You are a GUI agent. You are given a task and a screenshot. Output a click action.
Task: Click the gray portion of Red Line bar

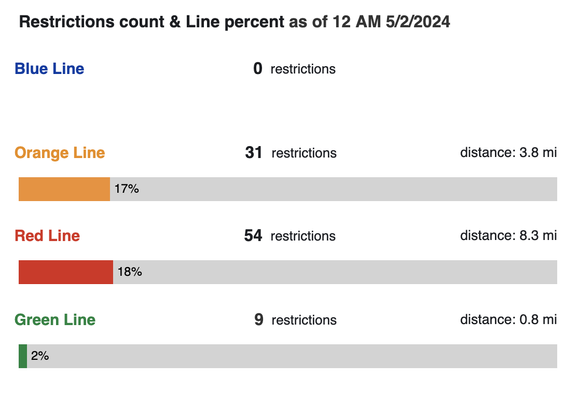[x=335, y=272]
